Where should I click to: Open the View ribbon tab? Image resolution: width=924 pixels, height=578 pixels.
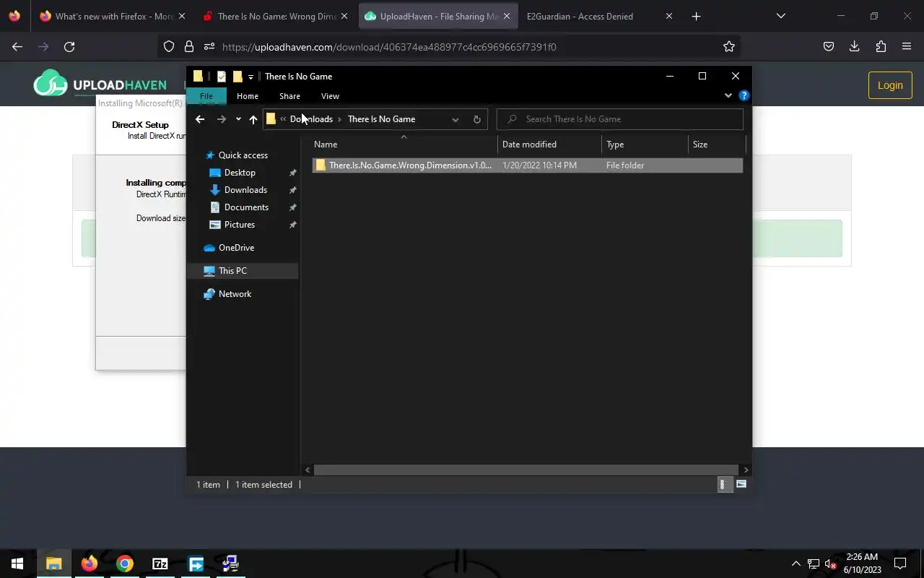330,96
